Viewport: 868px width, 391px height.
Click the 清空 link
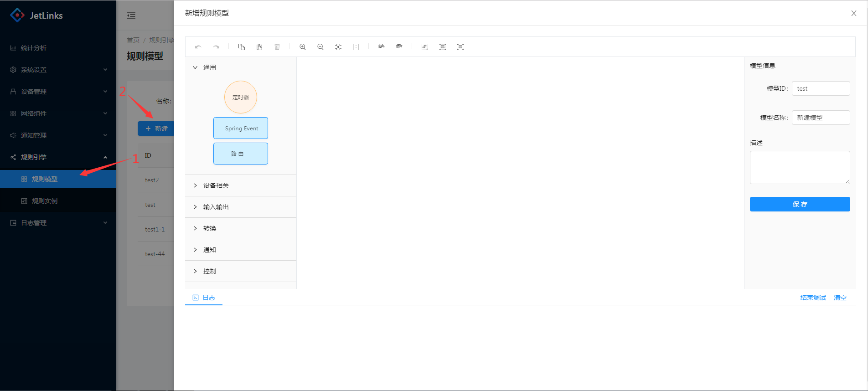coord(840,298)
